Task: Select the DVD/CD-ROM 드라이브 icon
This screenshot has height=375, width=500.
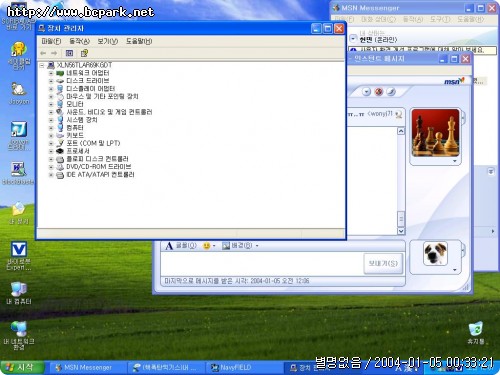Action: (x=60, y=167)
